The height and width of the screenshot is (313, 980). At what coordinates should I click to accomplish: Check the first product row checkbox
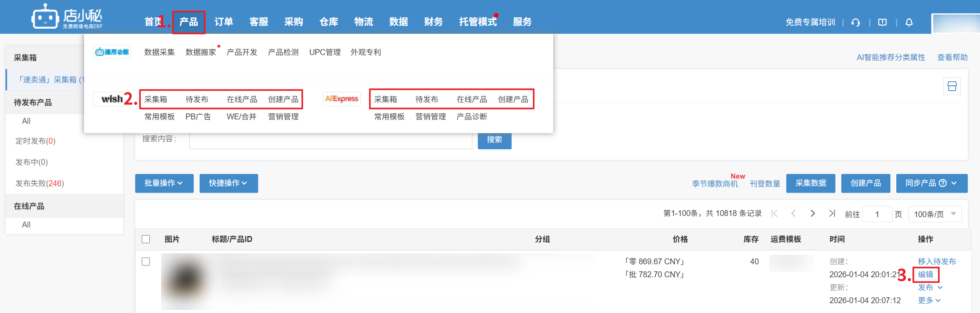(x=146, y=262)
